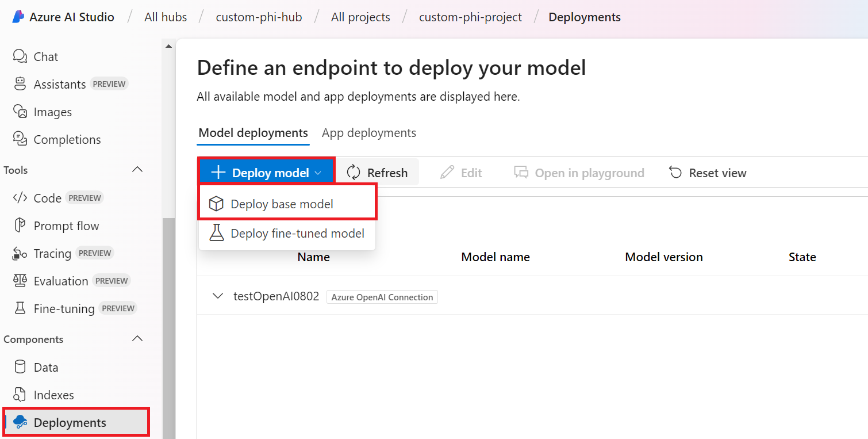Click the Azure AI Studio logo icon
This screenshot has width=868, height=439.
(x=18, y=17)
